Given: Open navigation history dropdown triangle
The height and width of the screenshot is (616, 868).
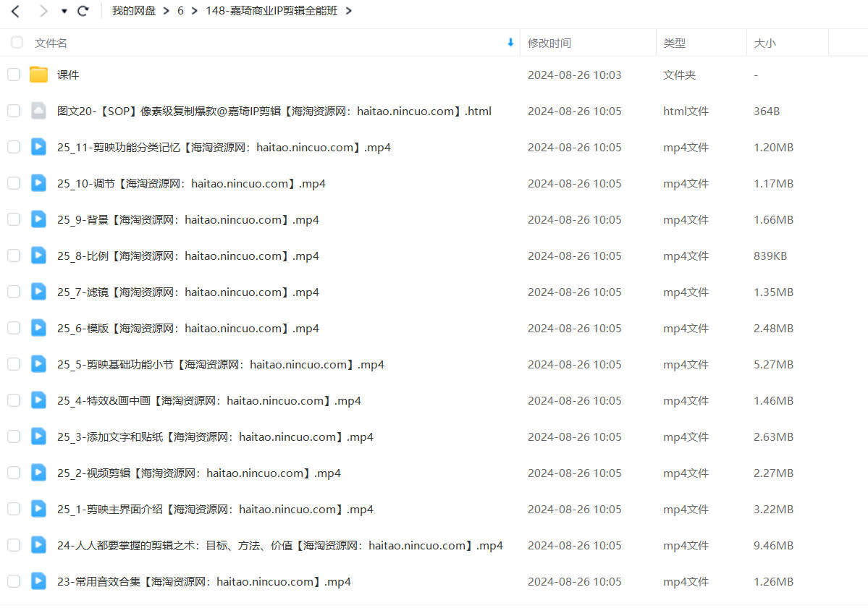Looking at the screenshot, I should [64, 11].
